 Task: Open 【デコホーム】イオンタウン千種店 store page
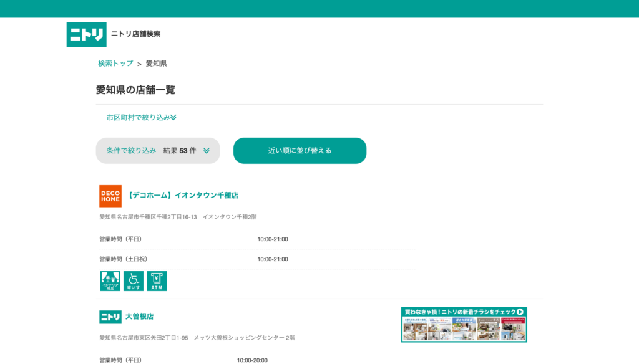tap(182, 196)
